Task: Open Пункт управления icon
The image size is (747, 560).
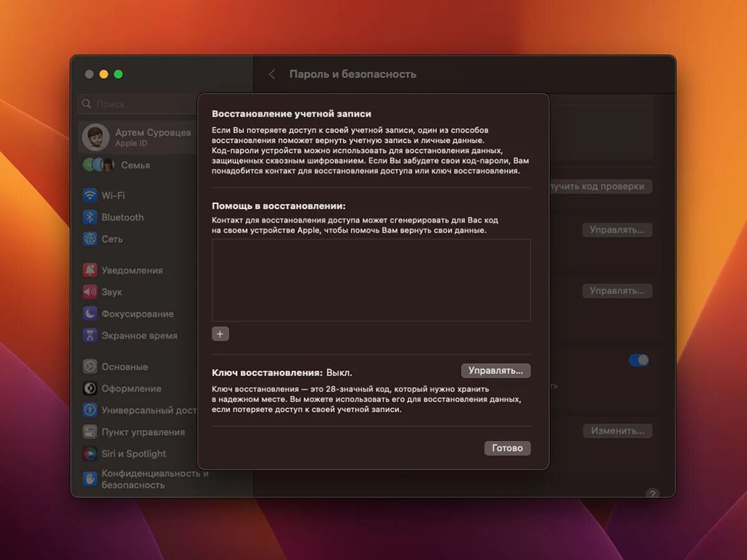Action: [x=90, y=432]
